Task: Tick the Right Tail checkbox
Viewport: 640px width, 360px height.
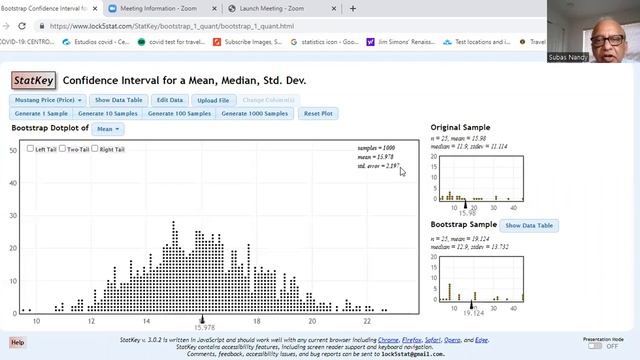Action: click(x=95, y=149)
